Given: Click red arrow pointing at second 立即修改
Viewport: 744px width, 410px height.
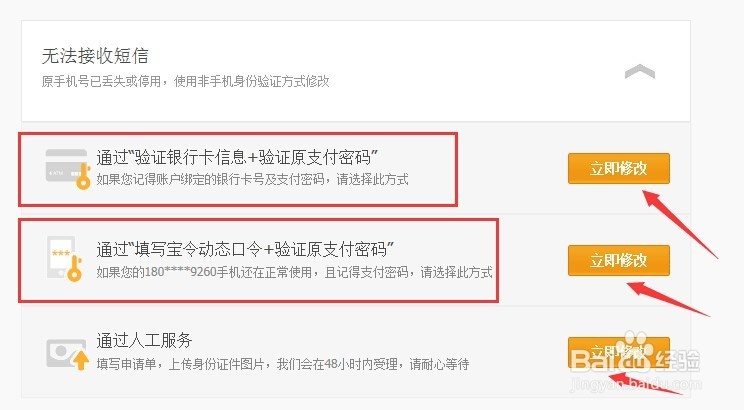Looking at the screenshot, I should 668,299.
